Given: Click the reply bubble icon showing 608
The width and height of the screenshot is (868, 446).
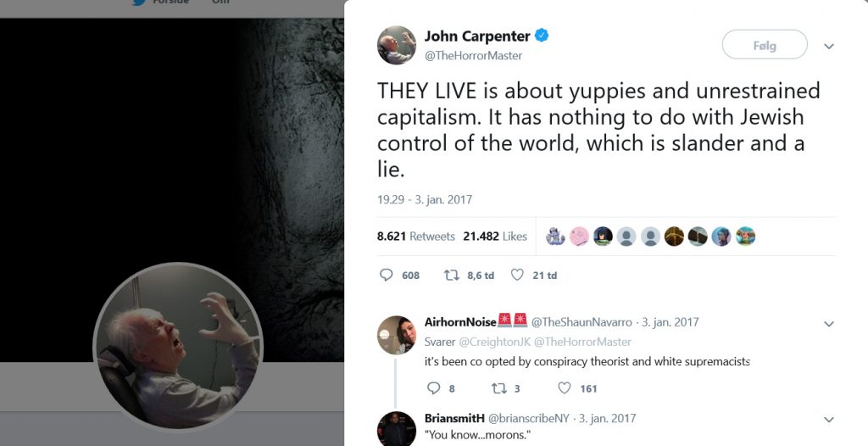Looking at the screenshot, I should [x=387, y=275].
